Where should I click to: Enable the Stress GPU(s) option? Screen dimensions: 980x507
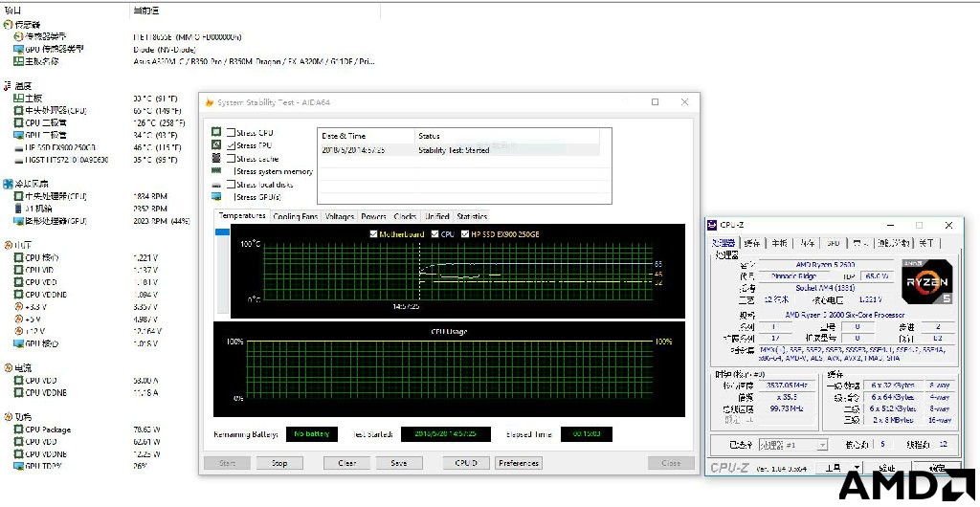click(232, 197)
